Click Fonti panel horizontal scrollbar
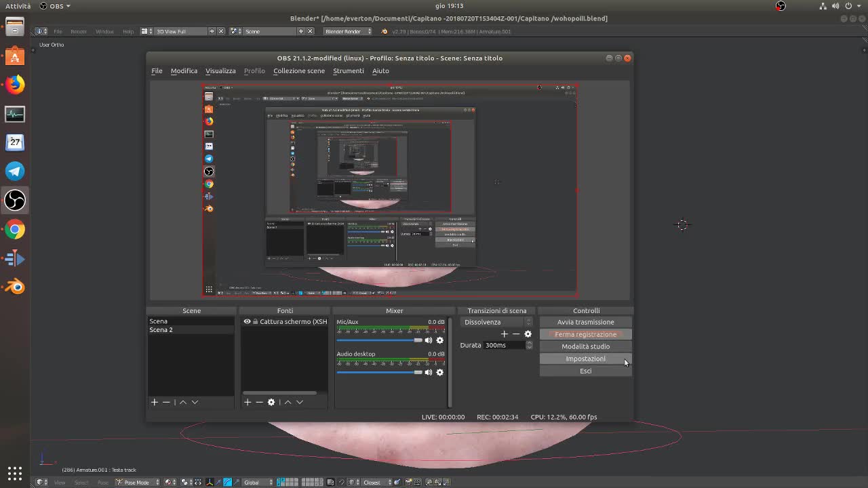868x488 pixels. coord(279,392)
